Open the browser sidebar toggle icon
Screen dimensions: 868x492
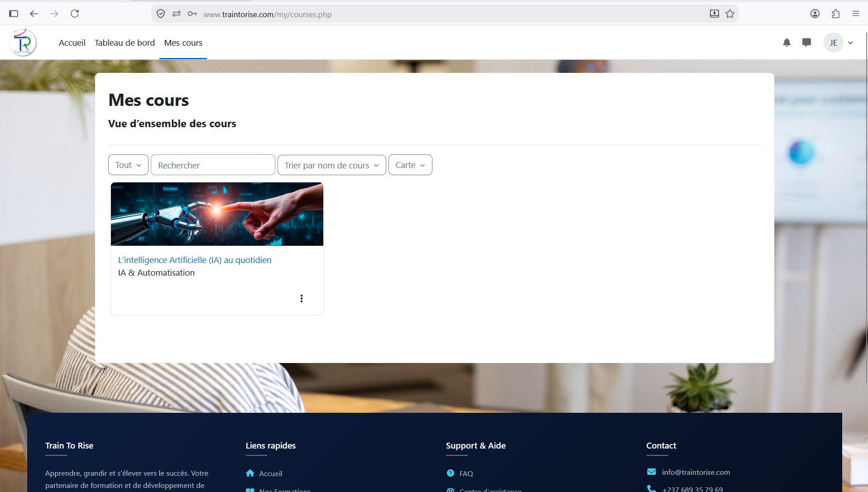point(14,14)
